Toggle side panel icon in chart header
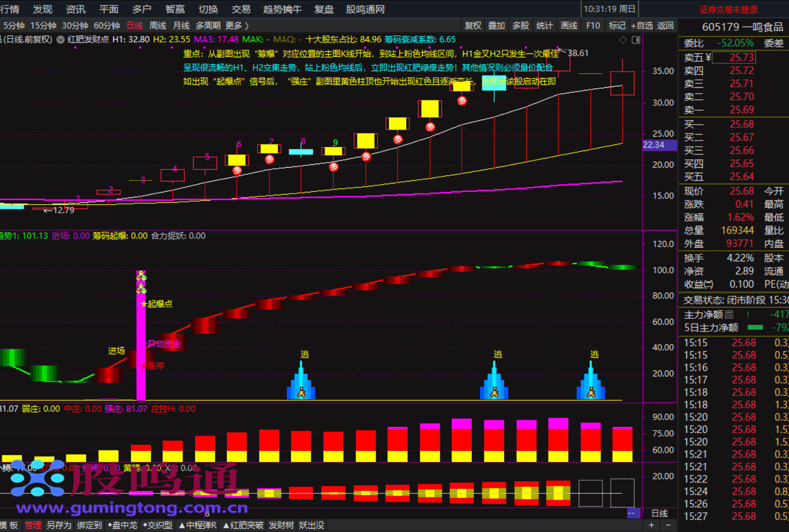Viewport: 789px width, 532px height. pos(636,40)
